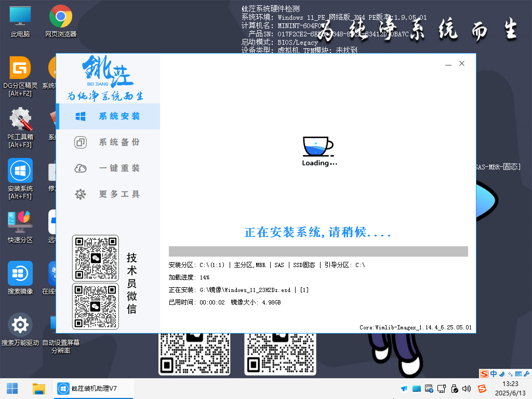Click the 已用时间: 00:00:02 text

[x=197, y=302]
